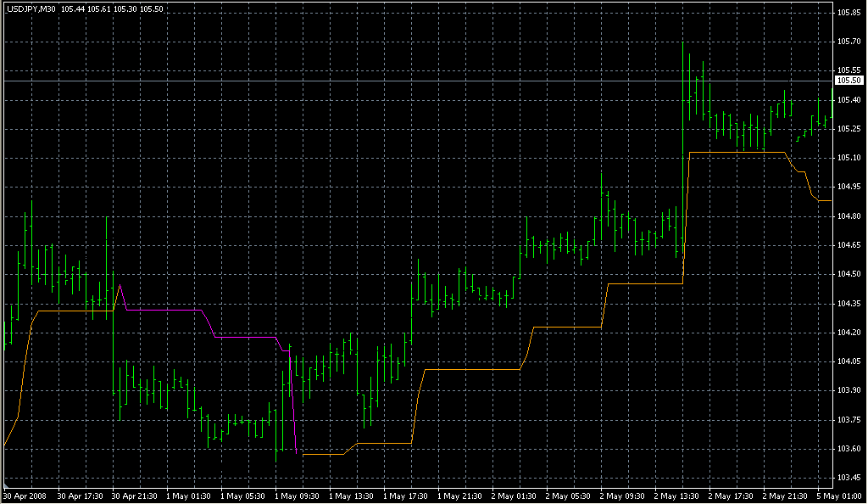Click the 104.95 price axis label
This screenshot has height=504, width=868.
click(x=849, y=187)
